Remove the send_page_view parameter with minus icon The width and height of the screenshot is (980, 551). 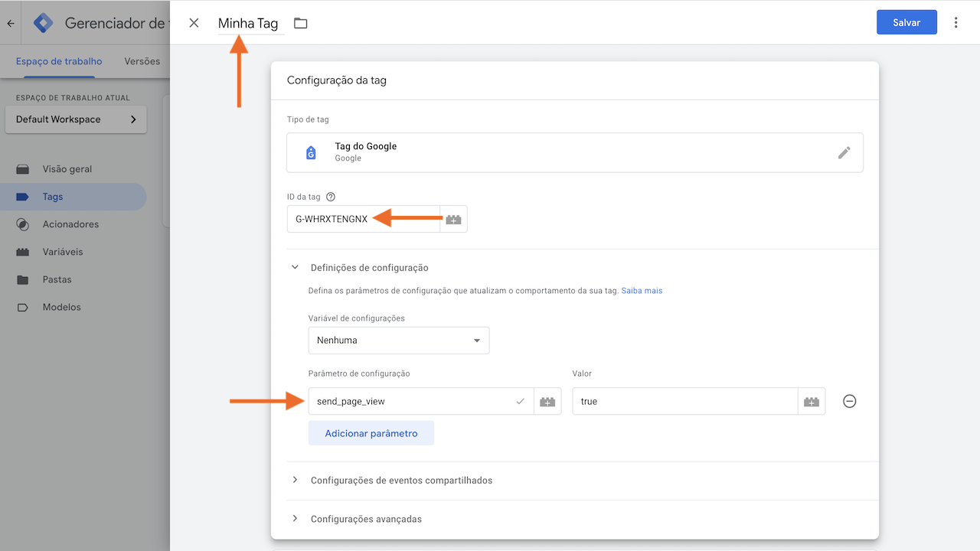click(x=849, y=401)
